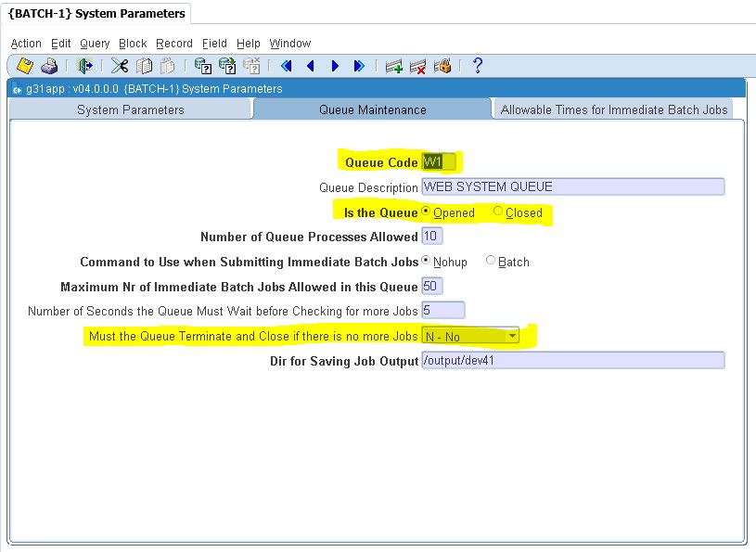Click the Cut scissors icon
756x552 pixels.
pos(120,66)
